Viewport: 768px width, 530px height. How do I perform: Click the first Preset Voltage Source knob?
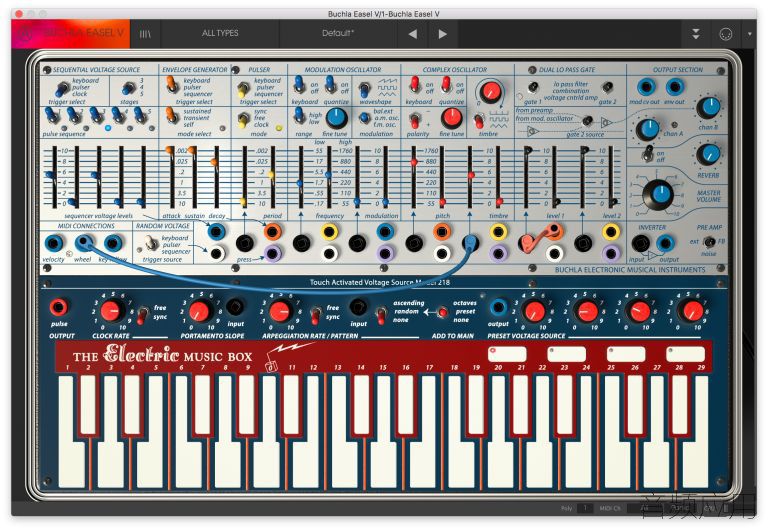tap(534, 311)
